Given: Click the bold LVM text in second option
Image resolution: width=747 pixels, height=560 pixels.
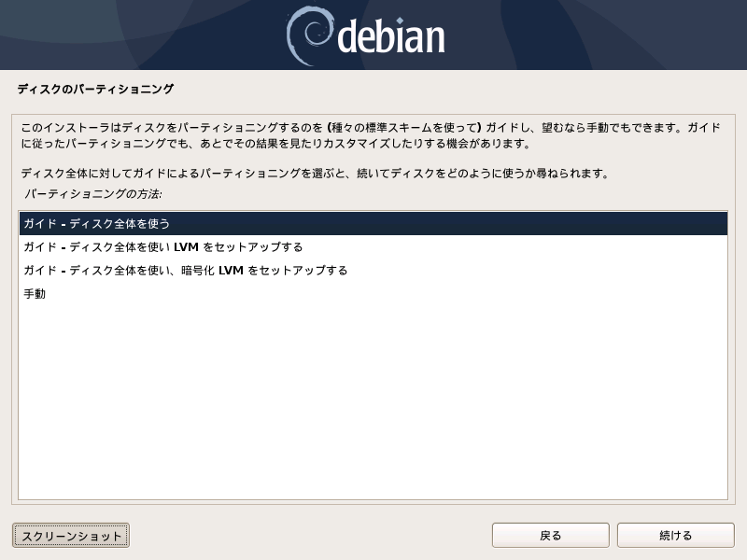Looking at the screenshot, I should point(186,247).
